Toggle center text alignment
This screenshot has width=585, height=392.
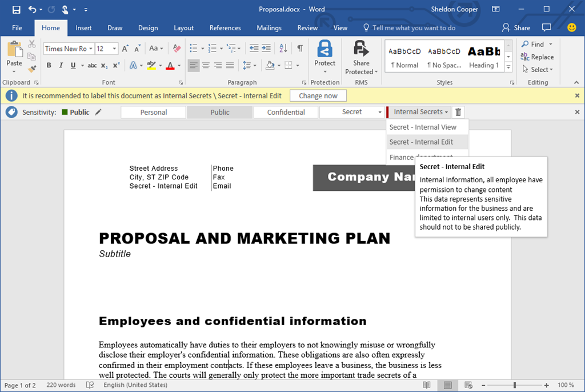(x=206, y=66)
